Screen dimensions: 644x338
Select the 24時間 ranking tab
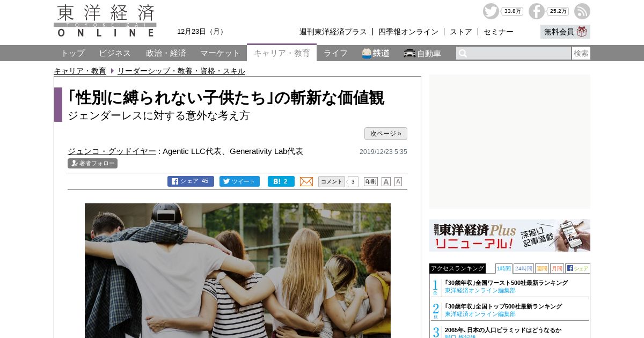(524, 268)
